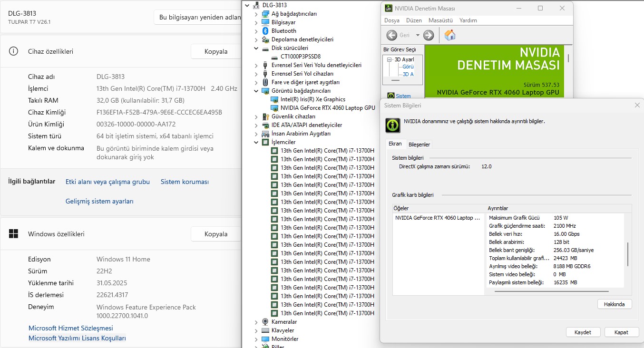
Task: Collapse Görüntü bağdaştırıcıları category
Action: click(256, 91)
